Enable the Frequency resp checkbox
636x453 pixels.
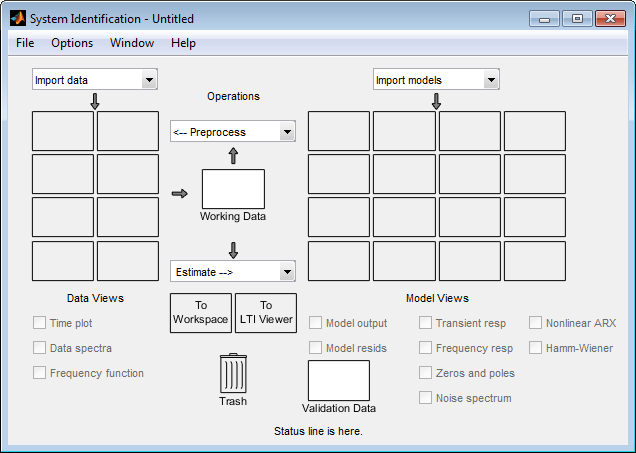(425, 348)
